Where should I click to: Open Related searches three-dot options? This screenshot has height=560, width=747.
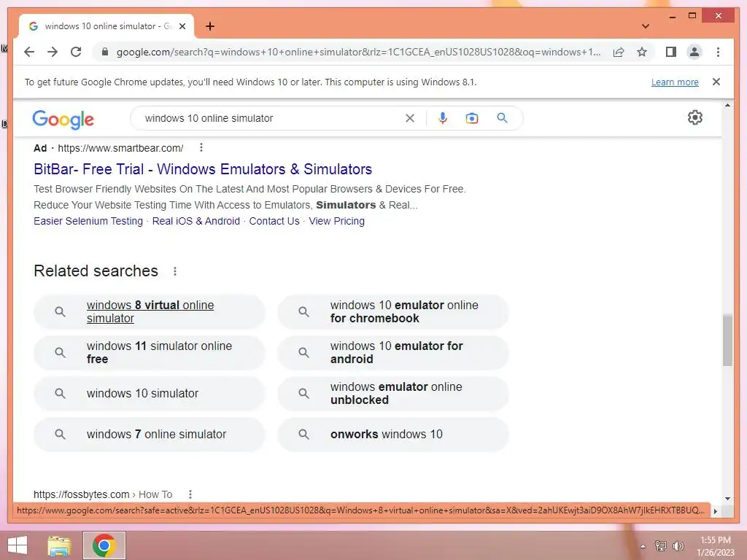[x=175, y=271]
